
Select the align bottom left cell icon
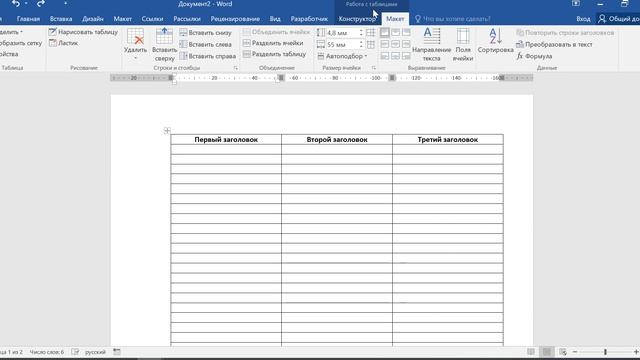(384, 56)
